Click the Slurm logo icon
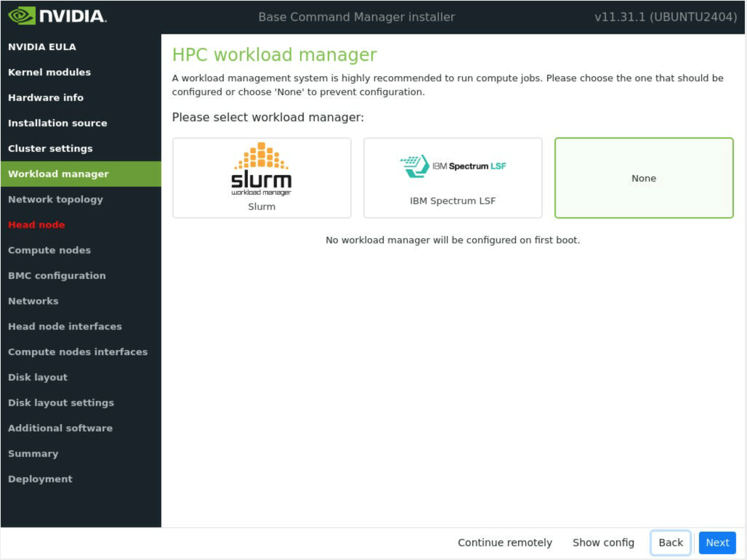 [261, 169]
